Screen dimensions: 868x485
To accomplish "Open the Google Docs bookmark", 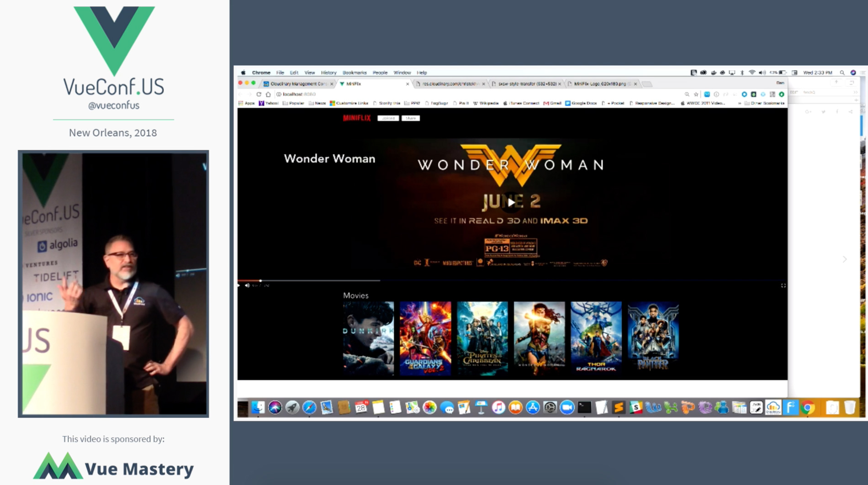I will 581,103.
